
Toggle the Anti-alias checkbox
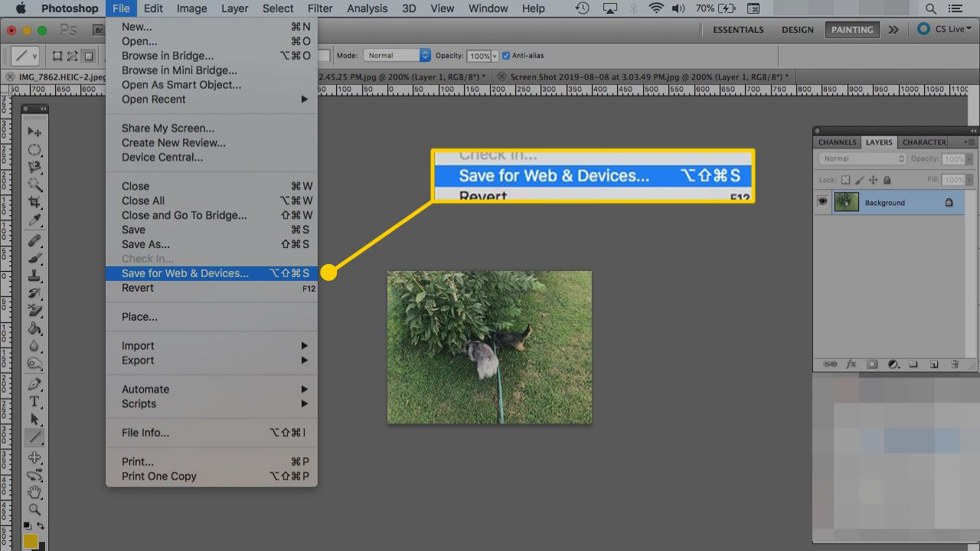click(506, 56)
